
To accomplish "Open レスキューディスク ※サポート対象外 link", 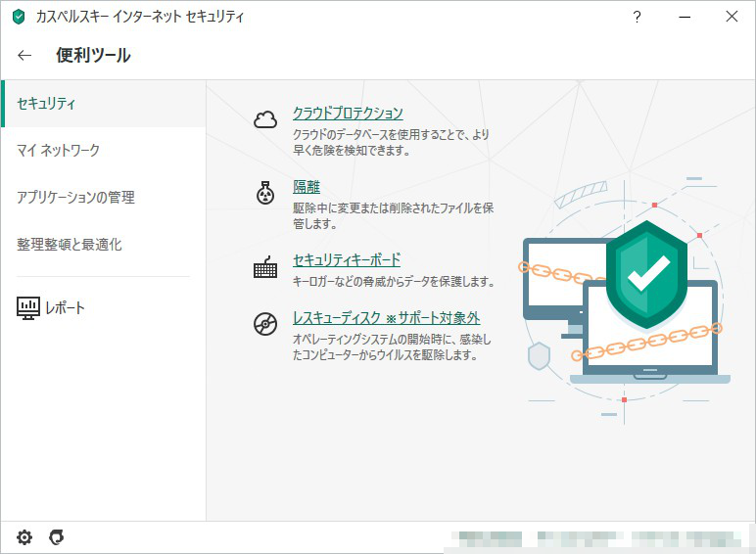I will 386,318.
